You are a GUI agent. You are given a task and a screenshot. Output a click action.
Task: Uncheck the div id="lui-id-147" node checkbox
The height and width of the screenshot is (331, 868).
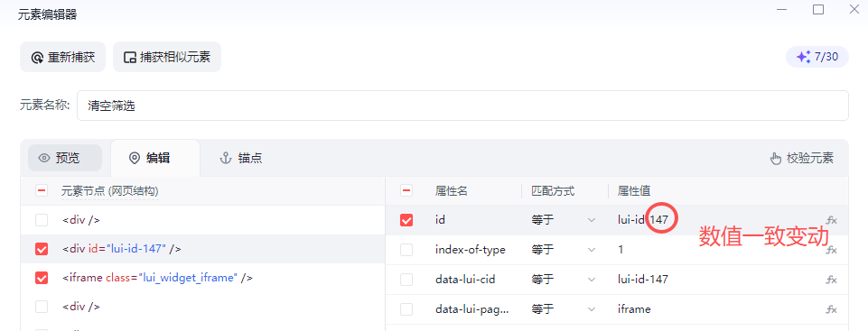pyautogui.click(x=42, y=249)
